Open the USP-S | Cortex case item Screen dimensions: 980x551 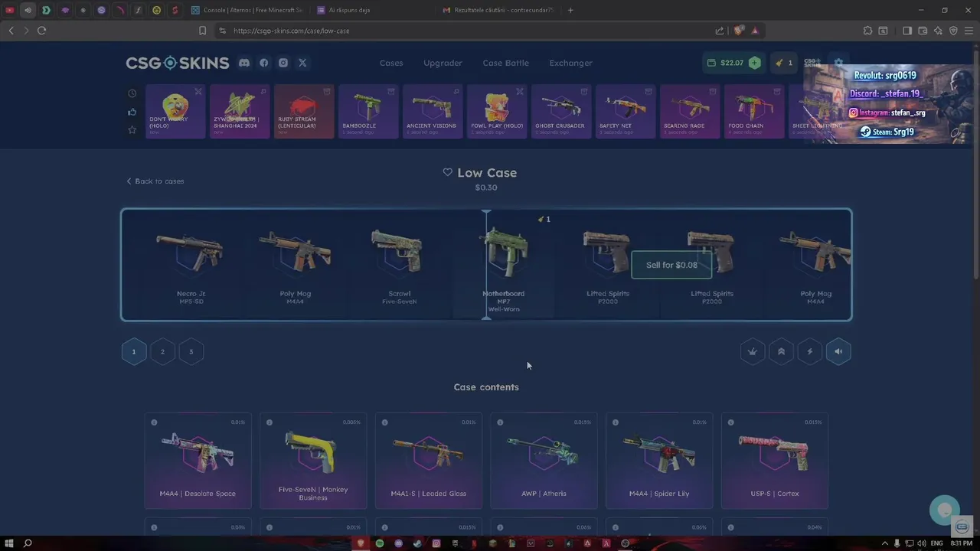coord(774,461)
